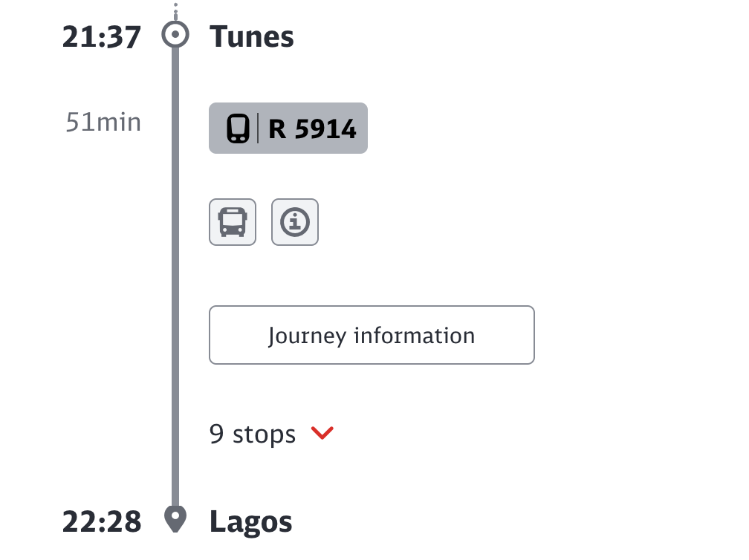The image size is (749, 560).
Task: Click the route line beside Journey information
Action: click(x=175, y=335)
